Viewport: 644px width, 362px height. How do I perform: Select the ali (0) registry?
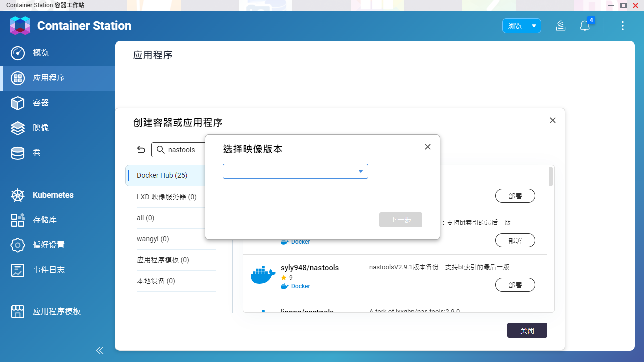click(x=171, y=218)
